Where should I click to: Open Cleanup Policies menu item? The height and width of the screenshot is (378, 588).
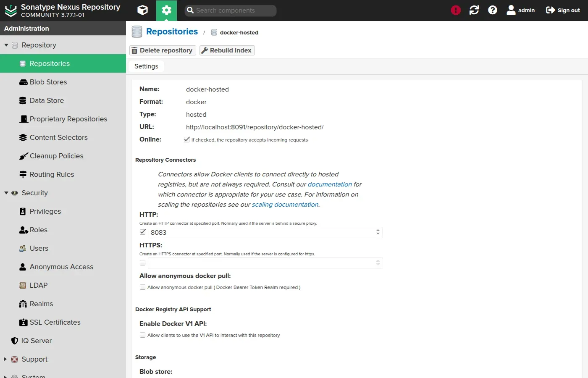point(63,156)
